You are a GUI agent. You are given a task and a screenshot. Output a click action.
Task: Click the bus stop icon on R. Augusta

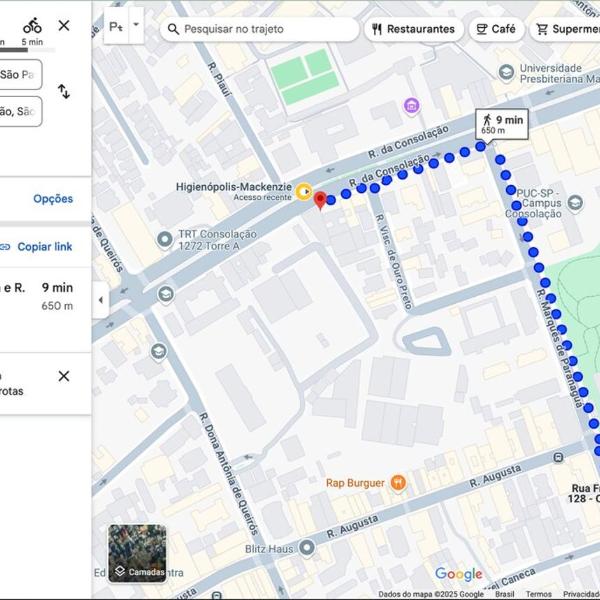[x=558, y=457]
